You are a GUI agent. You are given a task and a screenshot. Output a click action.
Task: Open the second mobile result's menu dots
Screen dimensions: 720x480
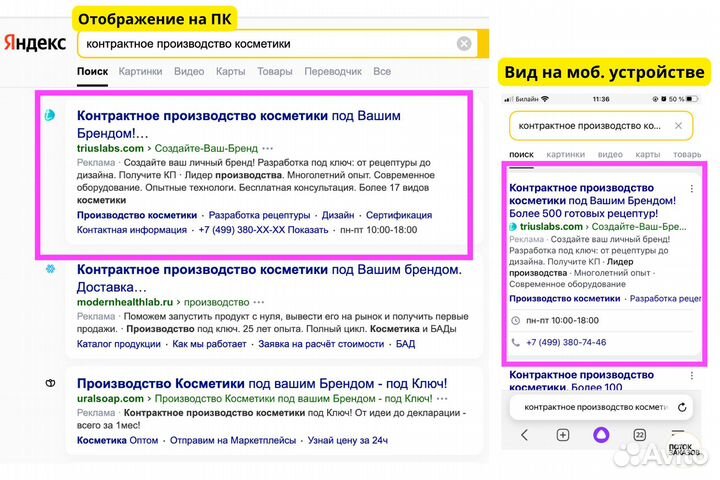pos(692,375)
